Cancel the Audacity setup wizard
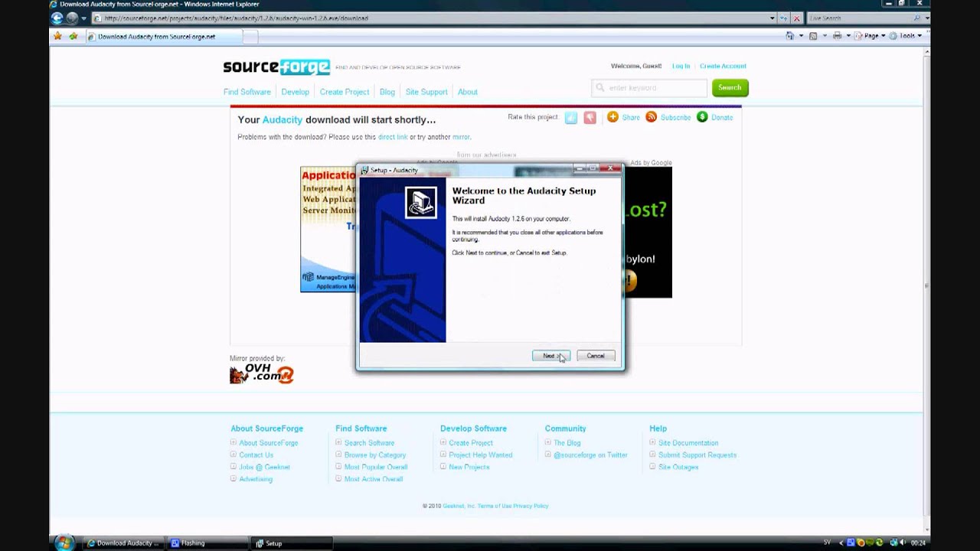Image resolution: width=980 pixels, height=551 pixels. click(x=596, y=356)
